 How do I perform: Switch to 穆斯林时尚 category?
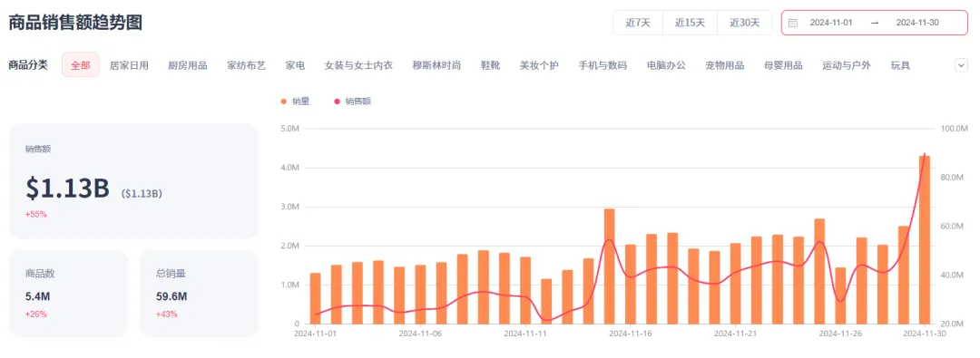[436, 65]
